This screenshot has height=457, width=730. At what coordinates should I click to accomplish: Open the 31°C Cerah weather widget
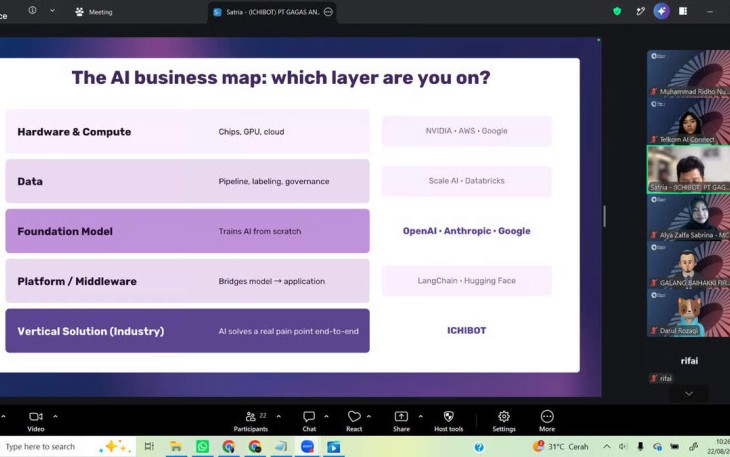pyautogui.click(x=560, y=447)
